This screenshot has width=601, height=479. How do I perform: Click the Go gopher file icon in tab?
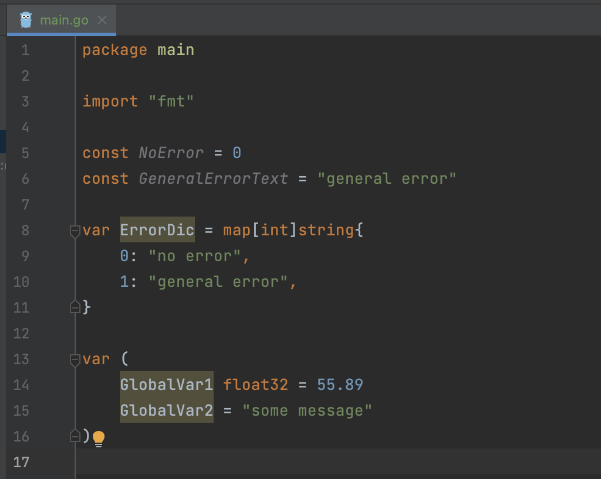coord(26,19)
